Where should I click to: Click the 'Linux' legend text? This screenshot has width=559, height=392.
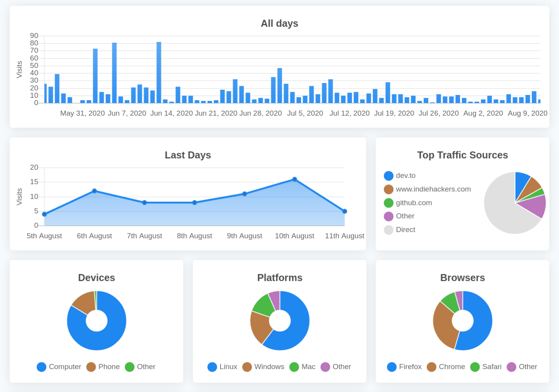click(228, 367)
